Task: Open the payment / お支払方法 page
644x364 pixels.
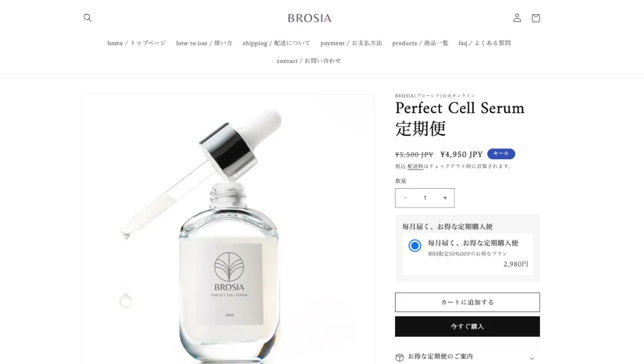Action: (x=351, y=43)
